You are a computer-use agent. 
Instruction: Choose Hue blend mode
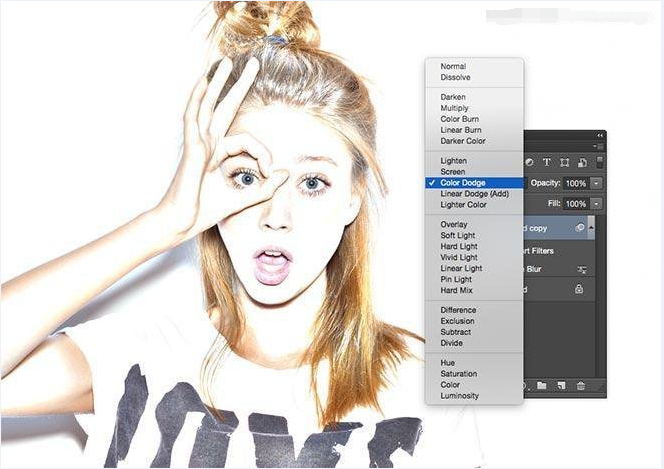(x=474, y=363)
